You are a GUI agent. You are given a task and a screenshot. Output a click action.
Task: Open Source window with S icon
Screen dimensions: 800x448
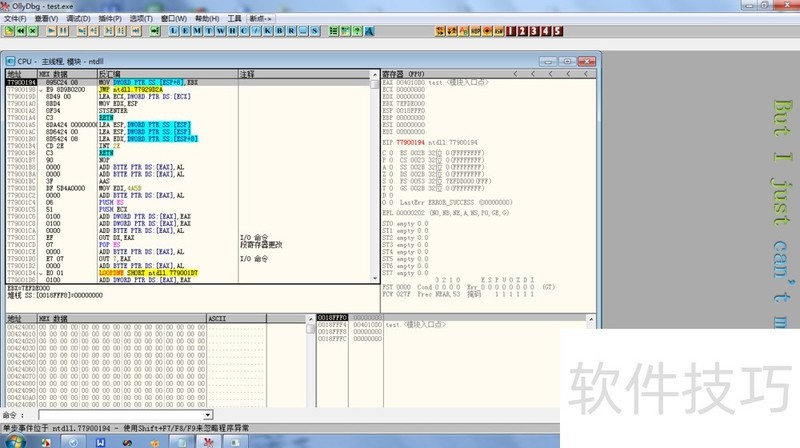tap(315, 31)
